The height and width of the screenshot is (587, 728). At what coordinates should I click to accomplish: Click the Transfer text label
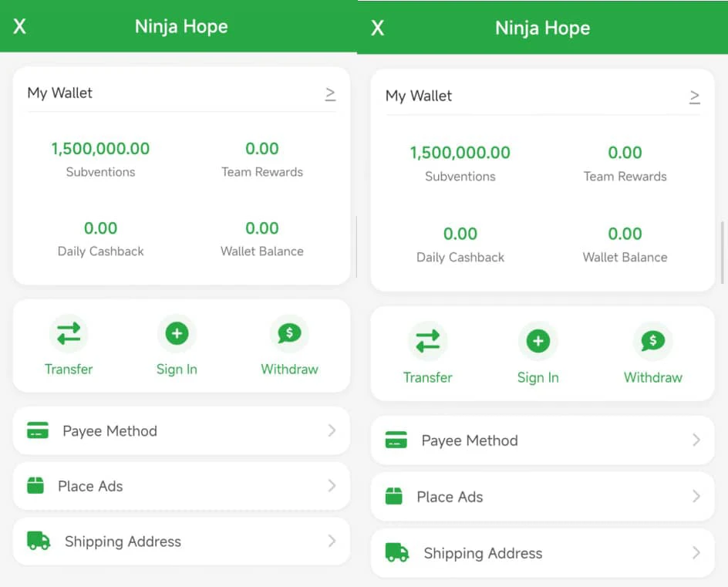pyautogui.click(x=69, y=369)
